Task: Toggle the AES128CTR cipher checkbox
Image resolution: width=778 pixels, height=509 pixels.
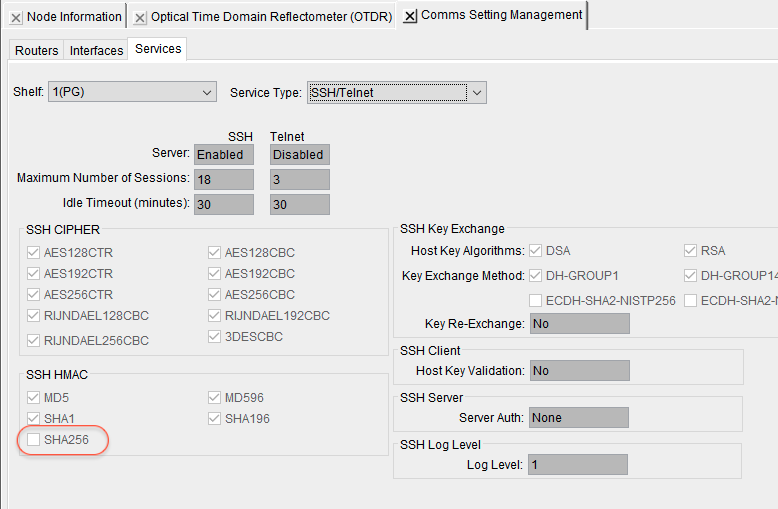Action: click(33, 253)
